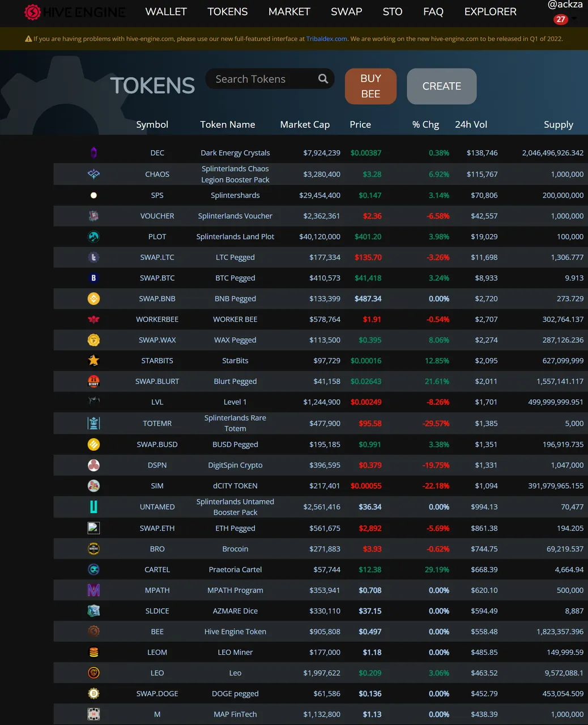588x725 pixels.
Task: Sort by the Price column header
Action: click(x=360, y=125)
